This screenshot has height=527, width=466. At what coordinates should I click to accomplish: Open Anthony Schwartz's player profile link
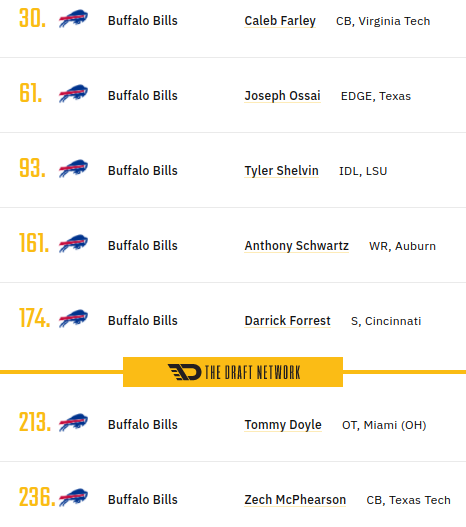click(x=296, y=246)
